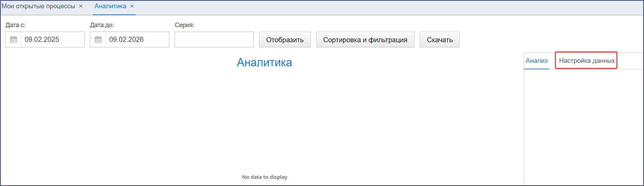Close the Аналитика tab

click(x=132, y=6)
